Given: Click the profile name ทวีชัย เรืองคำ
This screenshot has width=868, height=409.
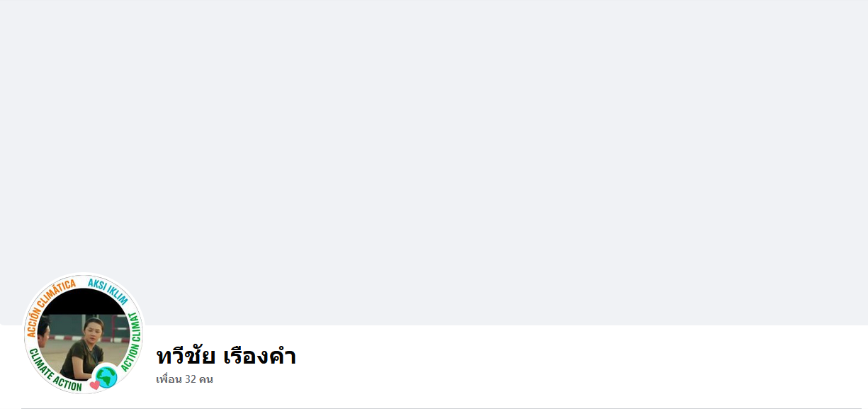Looking at the screenshot, I should click(x=226, y=356).
